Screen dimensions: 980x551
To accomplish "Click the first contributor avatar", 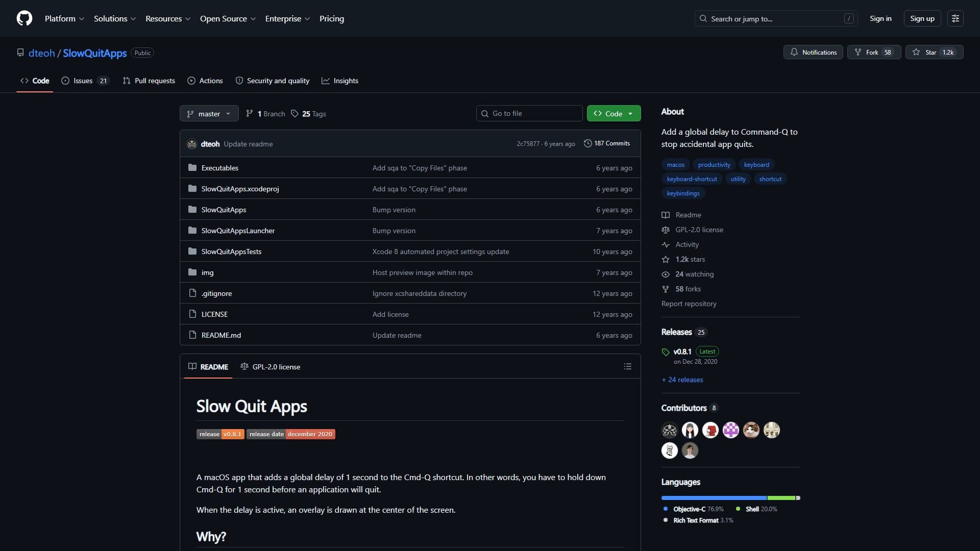I will [x=670, y=430].
